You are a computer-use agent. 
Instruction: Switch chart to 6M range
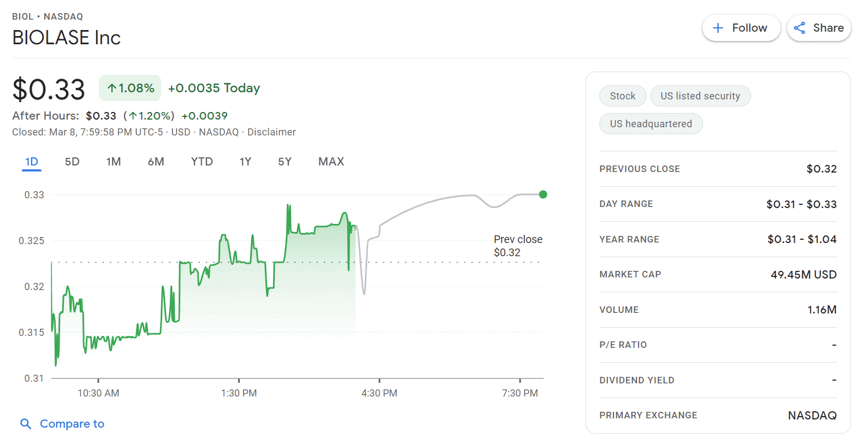click(x=156, y=162)
